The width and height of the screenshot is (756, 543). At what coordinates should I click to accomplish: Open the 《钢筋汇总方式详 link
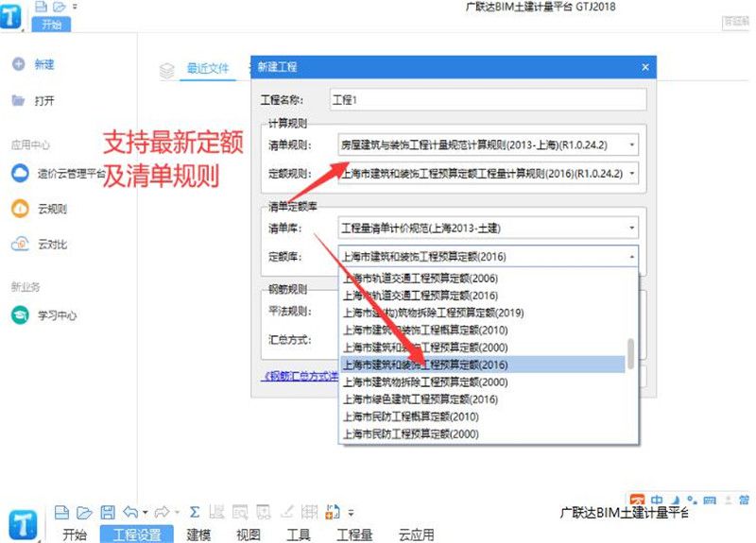(301, 376)
